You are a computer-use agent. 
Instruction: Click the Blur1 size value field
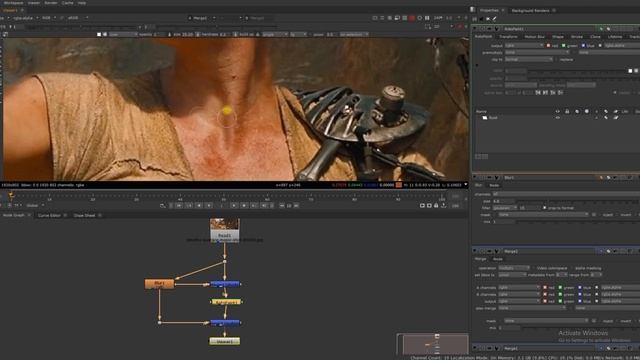coord(504,201)
